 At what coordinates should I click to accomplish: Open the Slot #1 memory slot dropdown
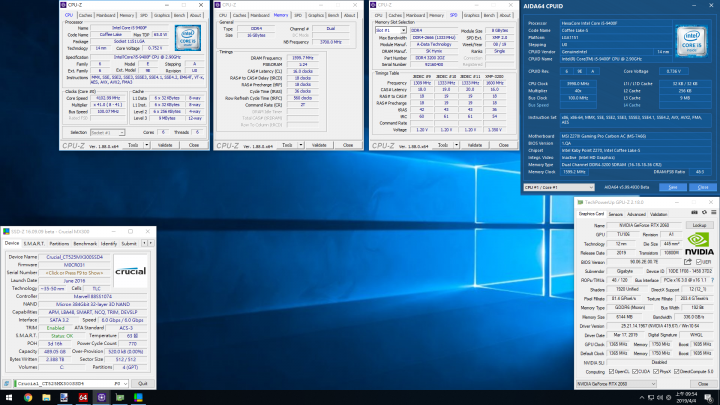click(x=391, y=30)
